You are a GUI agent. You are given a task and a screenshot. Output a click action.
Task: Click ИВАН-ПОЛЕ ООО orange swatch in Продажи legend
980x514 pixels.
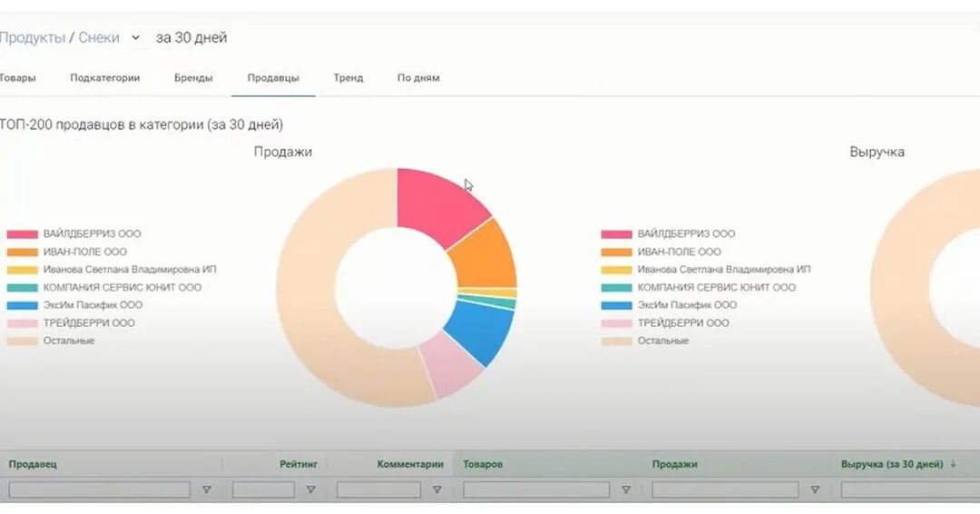point(23,252)
